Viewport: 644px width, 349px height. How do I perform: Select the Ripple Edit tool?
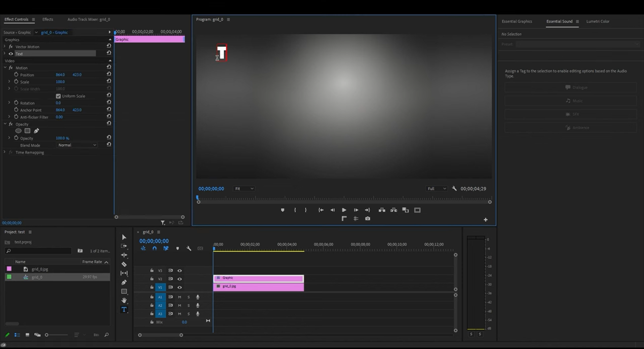(124, 255)
